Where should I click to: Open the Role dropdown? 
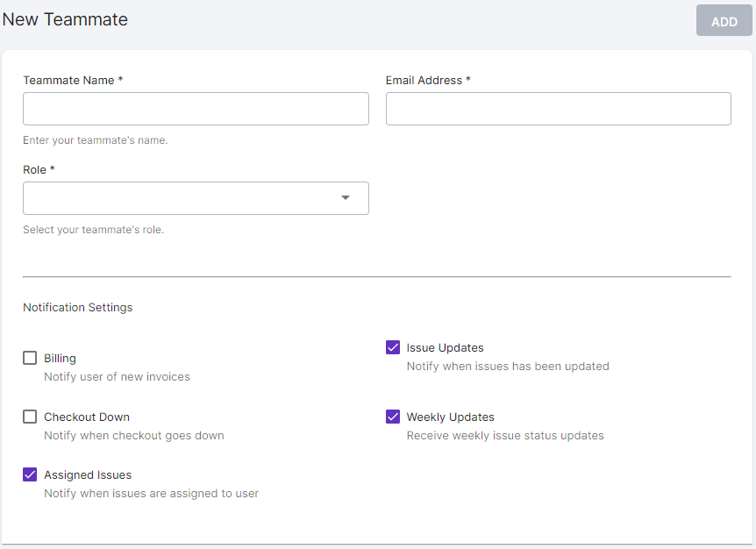(x=196, y=198)
